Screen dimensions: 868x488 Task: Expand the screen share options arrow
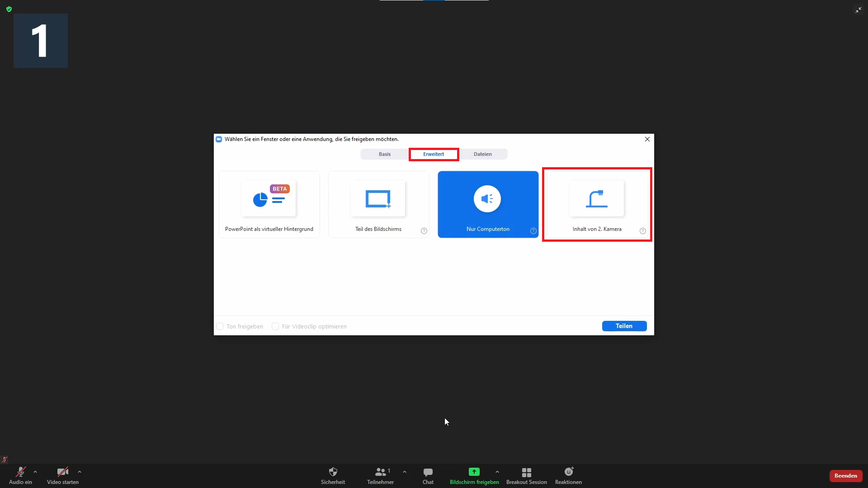tap(497, 472)
